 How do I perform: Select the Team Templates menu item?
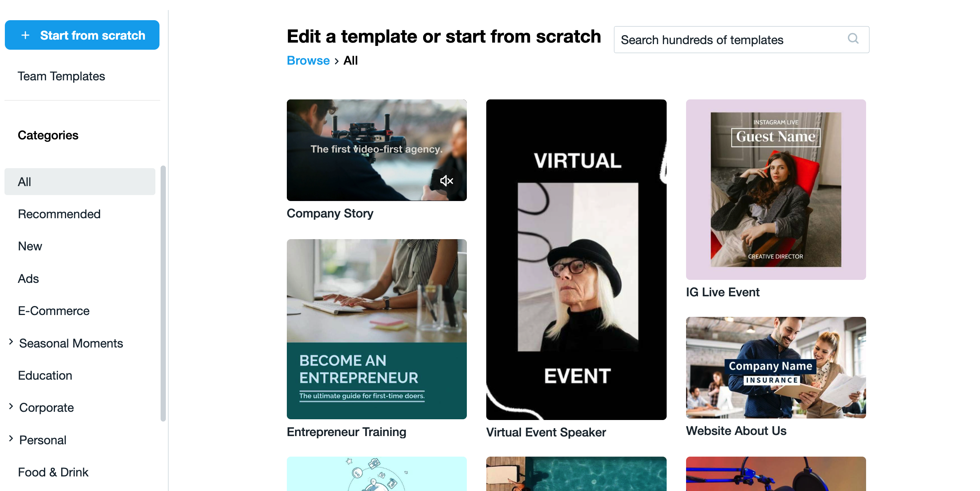[61, 76]
